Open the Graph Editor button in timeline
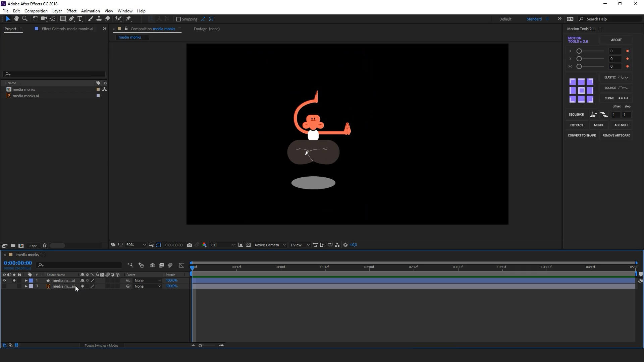The image size is (644, 362). click(x=181, y=265)
